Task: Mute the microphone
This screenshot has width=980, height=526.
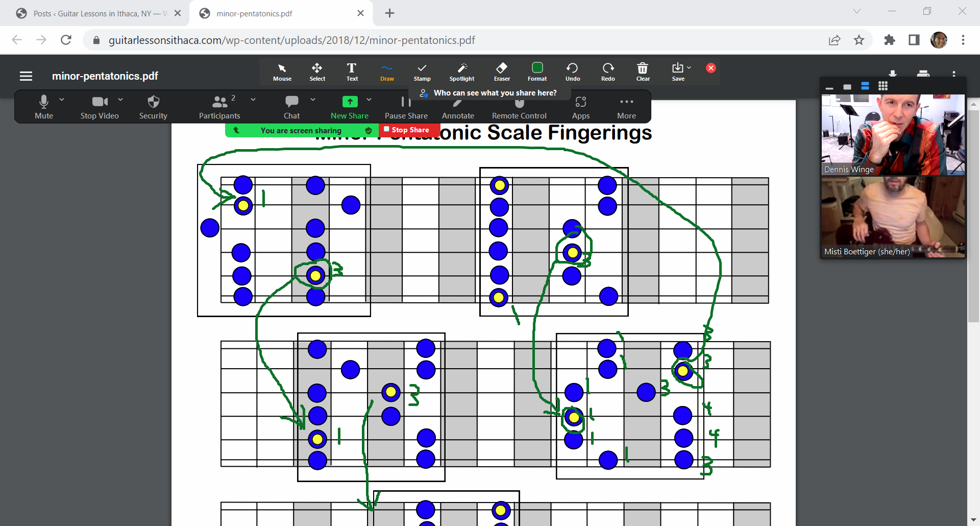Action: [x=44, y=107]
